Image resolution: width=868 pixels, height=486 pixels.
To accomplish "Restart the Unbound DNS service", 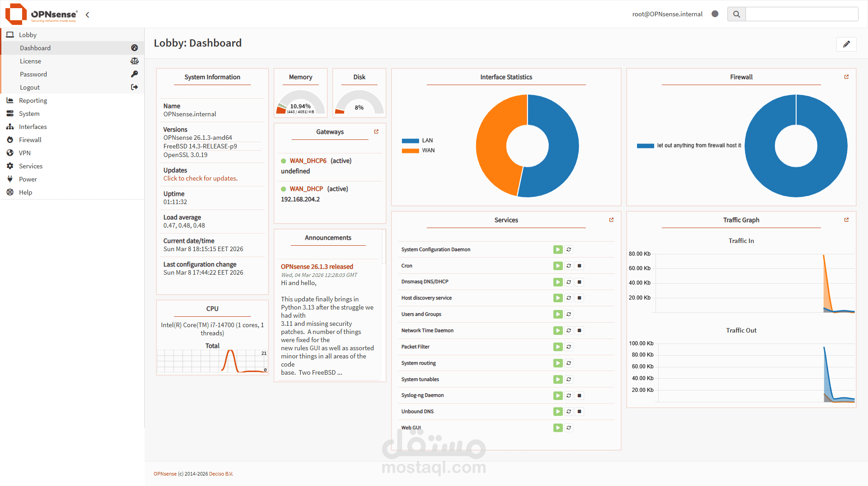I will (x=569, y=411).
